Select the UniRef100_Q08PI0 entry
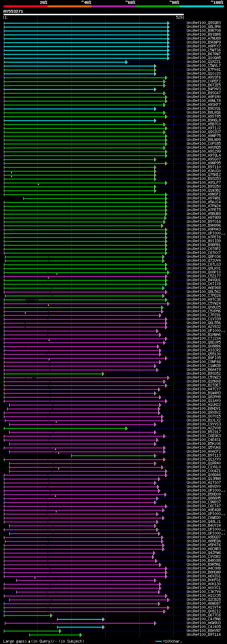The image size is (227, 644). tap(204, 272)
